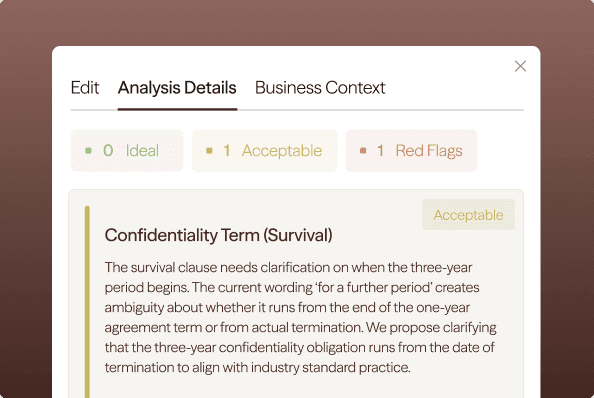This screenshot has width=594, height=398.
Task: Toggle the Acceptable filter chip
Action: [x=264, y=151]
